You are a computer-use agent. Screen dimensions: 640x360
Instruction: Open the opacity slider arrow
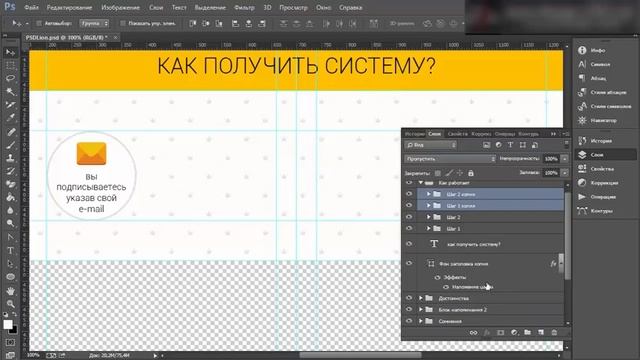(x=565, y=159)
